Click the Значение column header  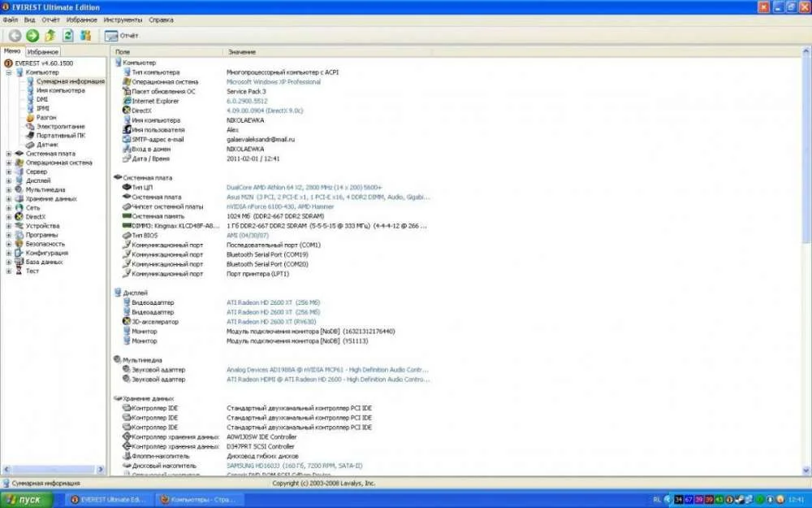pyautogui.click(x=328, y=52)
